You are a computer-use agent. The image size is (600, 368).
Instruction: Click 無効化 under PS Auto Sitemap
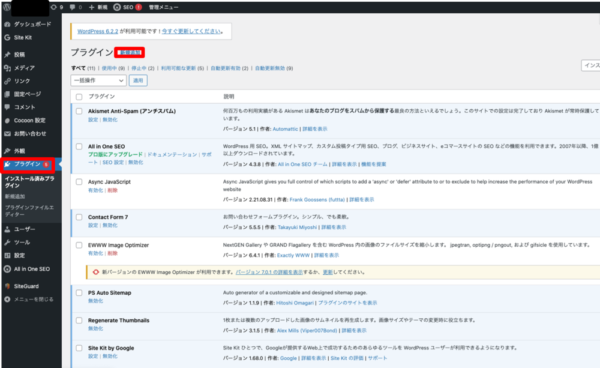pyautogui.click(x=95, y=301)
